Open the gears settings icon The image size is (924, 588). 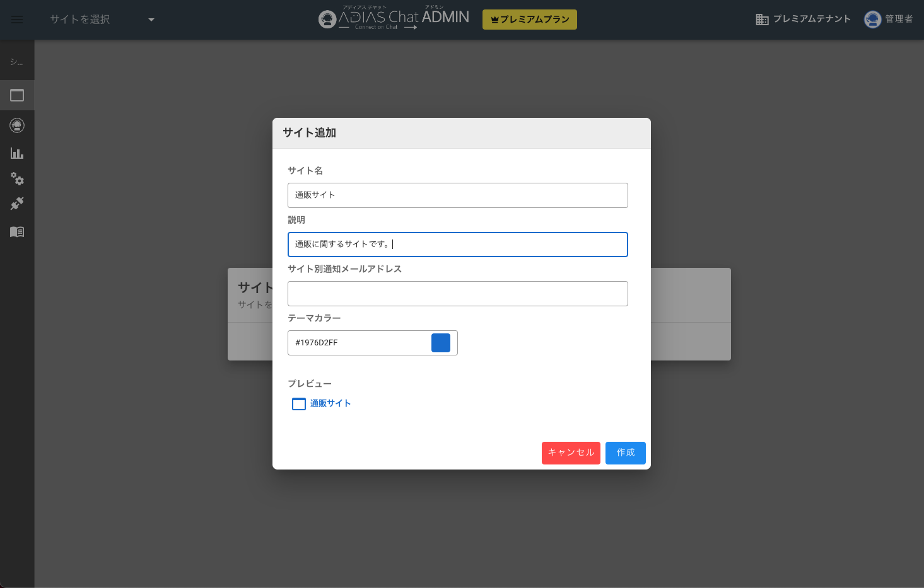tap(17, 180)
